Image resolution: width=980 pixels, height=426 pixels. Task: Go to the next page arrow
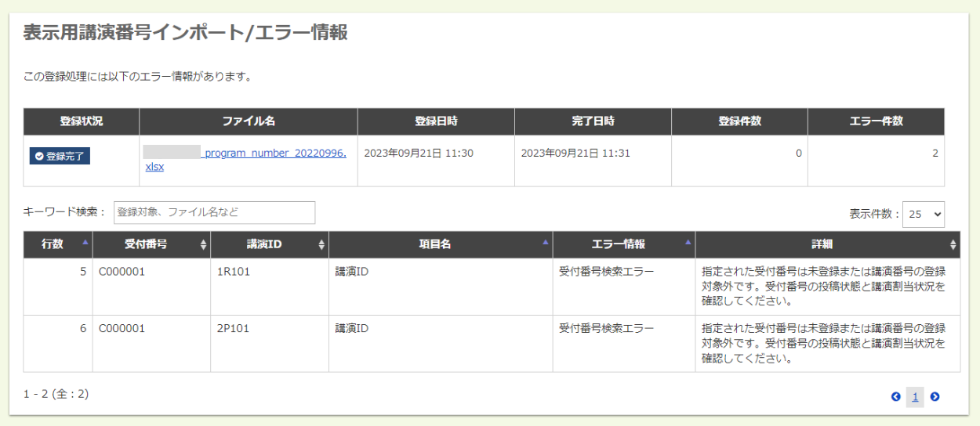[x=935, y=397]
